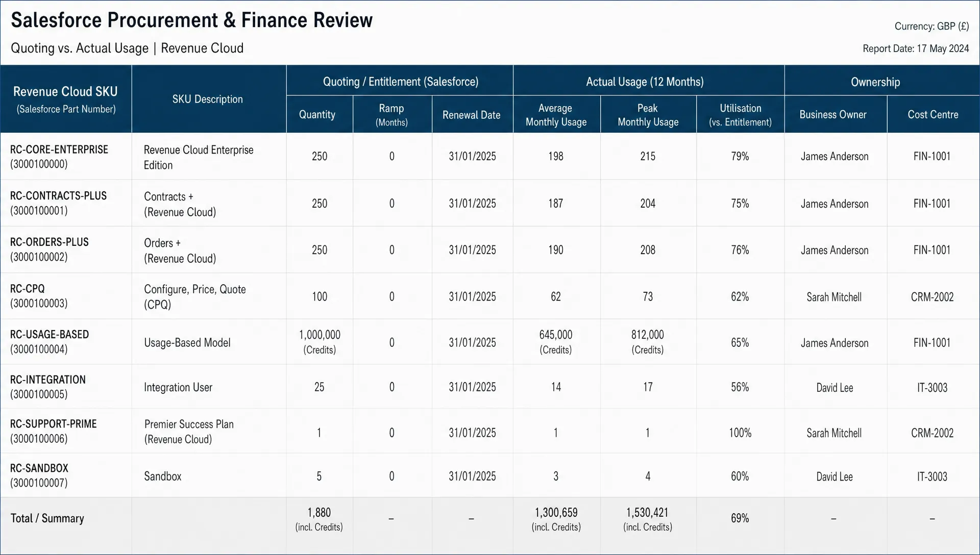The height and width of the screenshot is (555, 980).
Task: Click IT-3003 in the RC-SANDBOX row
Action: (x=933, y=476)
